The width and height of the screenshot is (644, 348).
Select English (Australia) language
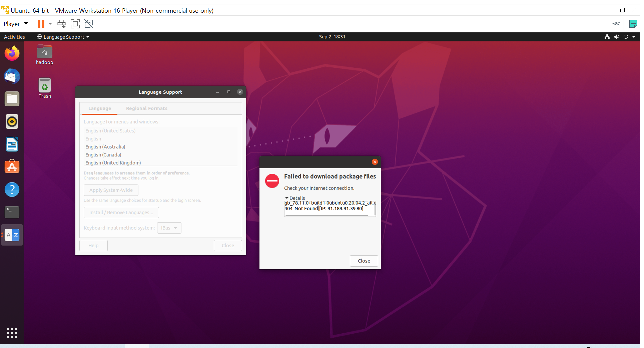[x=161, y=147]
